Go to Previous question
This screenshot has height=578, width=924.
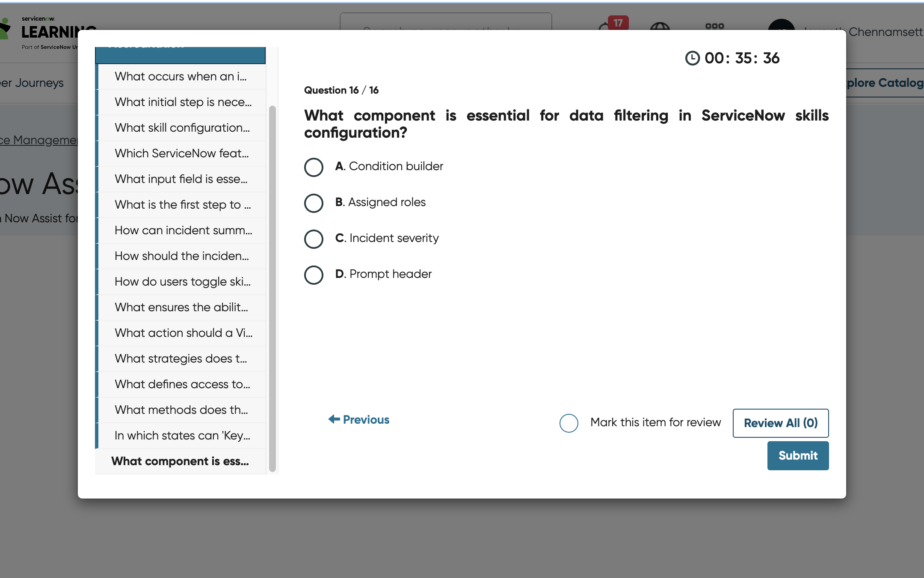pos(358,419)
